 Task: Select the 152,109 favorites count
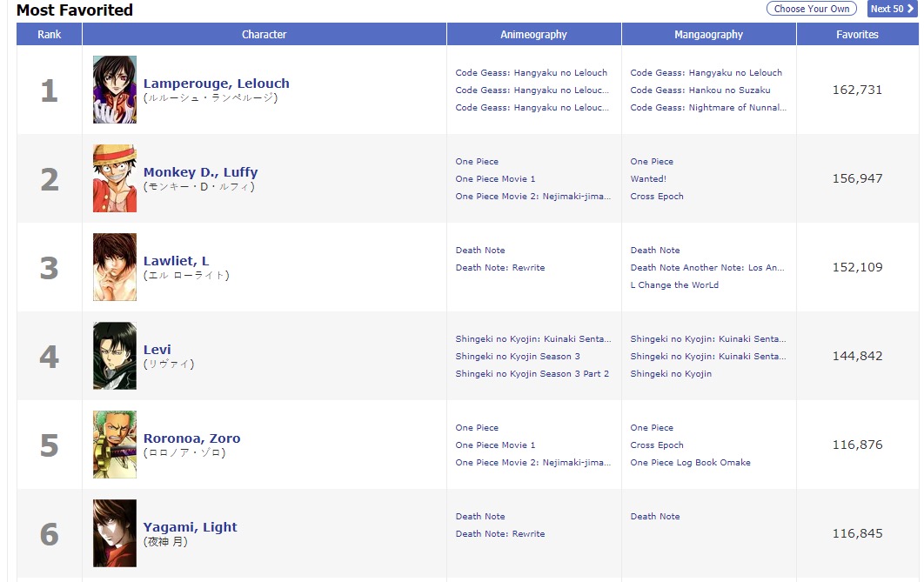click(x=857, y=267)
